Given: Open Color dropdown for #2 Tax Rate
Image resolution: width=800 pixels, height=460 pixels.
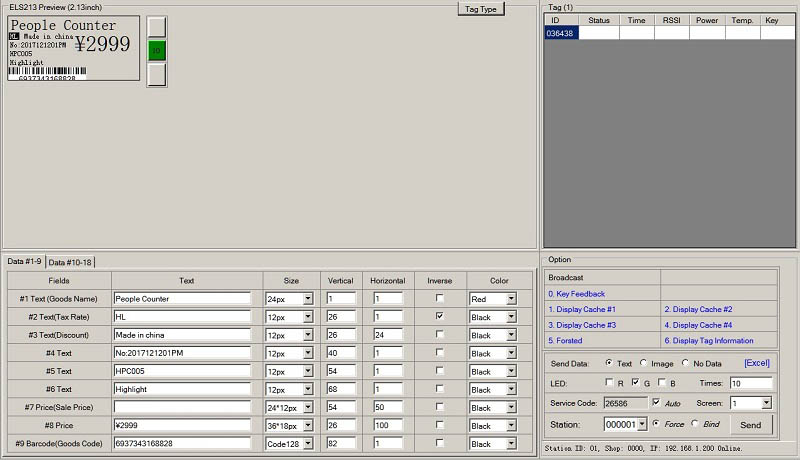Looking at the screenshot, I should pos(511,317).
